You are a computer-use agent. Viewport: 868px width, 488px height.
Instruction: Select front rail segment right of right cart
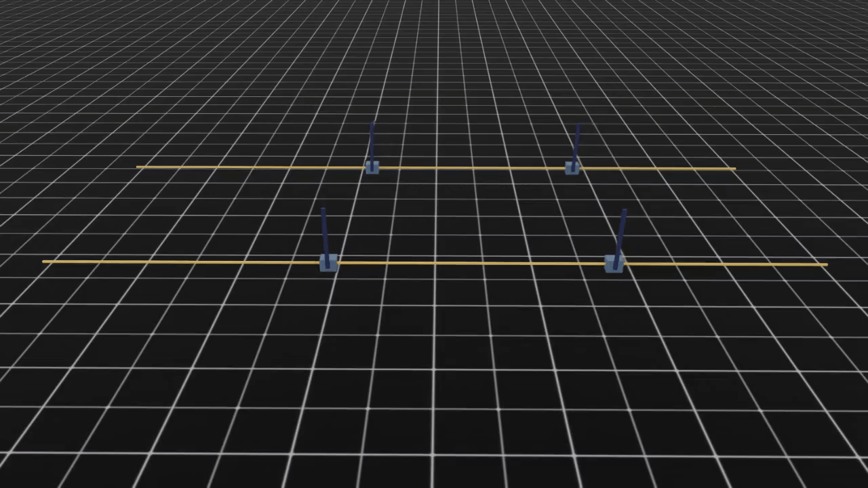726,264
